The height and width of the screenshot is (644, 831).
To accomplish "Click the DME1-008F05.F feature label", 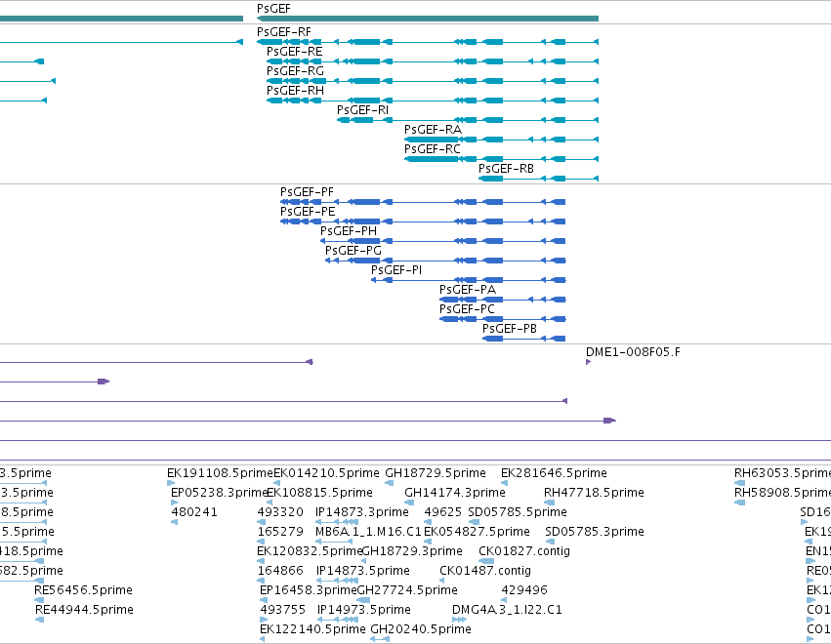I will (633, 352).
